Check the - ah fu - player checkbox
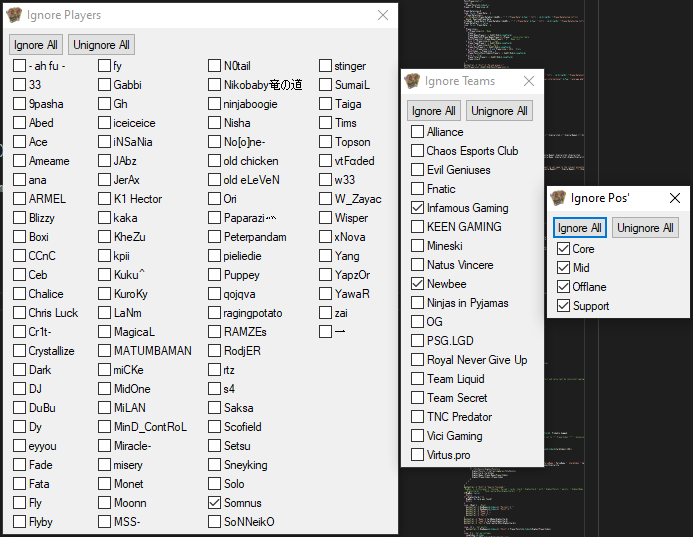693x537 pixels. pos(19,65)
